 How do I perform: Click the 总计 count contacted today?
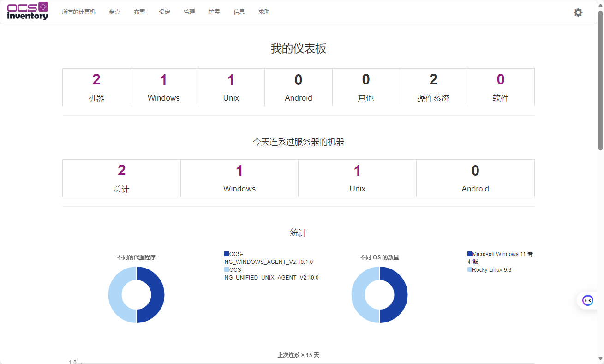coord(122,171)
